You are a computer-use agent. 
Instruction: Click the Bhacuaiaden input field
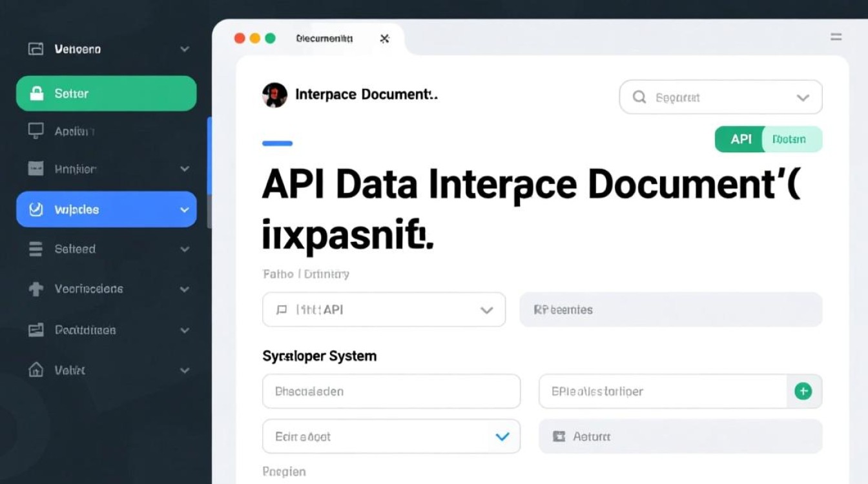click(x=391, y=391)
